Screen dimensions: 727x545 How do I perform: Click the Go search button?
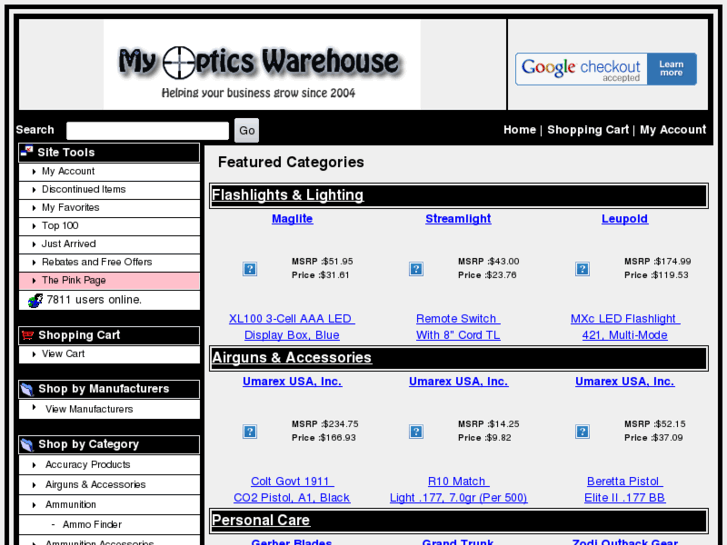(247, 130)
